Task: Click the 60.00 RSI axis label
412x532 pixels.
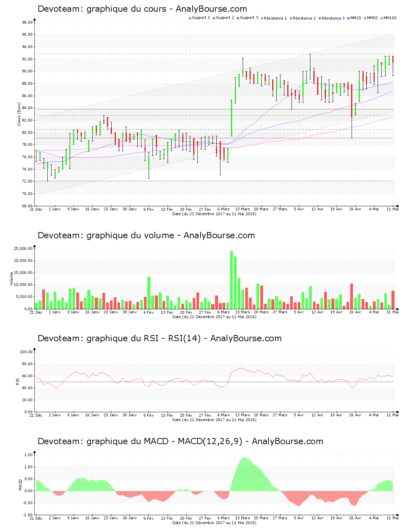Action: 27,376
